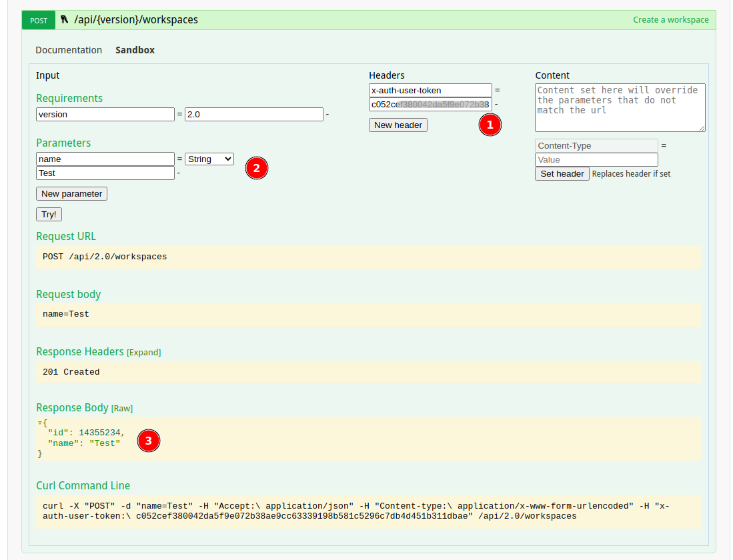Image resolution: width=733 pixels, height=560 pixels.
Task: Click the Headers column heading
Action: pos(387,75)
